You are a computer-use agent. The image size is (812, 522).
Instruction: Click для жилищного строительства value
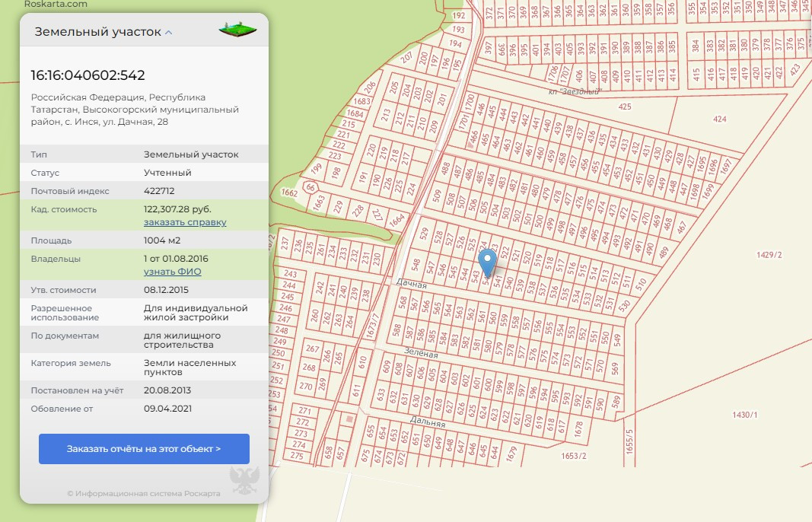[x=183, y=339]
